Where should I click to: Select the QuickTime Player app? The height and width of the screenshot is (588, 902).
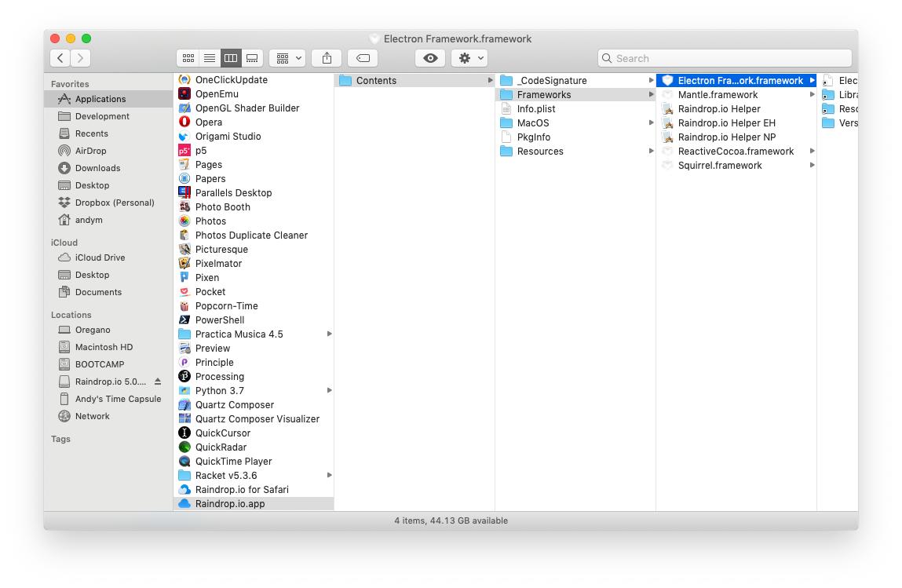[254, 462]
